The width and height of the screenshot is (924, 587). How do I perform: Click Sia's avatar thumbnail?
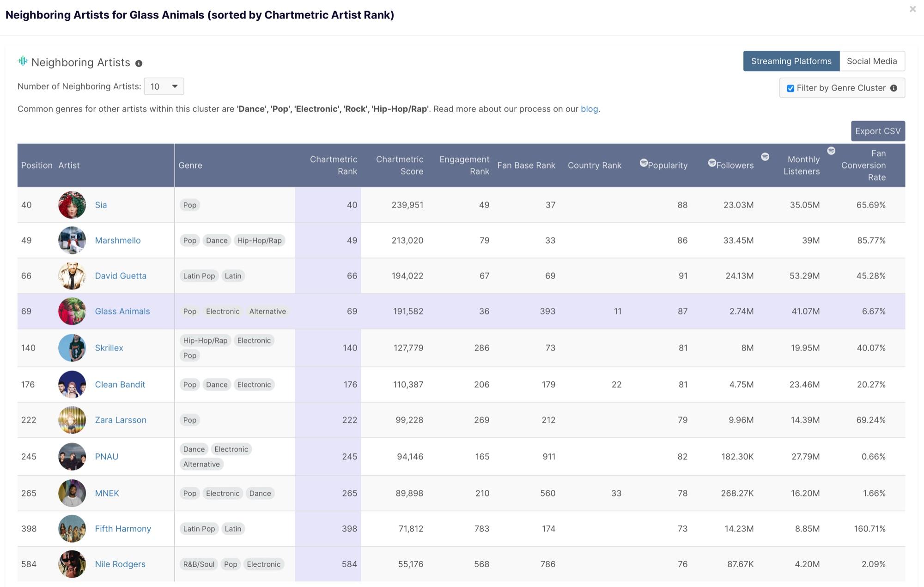pyautogui.click(x=72, y=205)
